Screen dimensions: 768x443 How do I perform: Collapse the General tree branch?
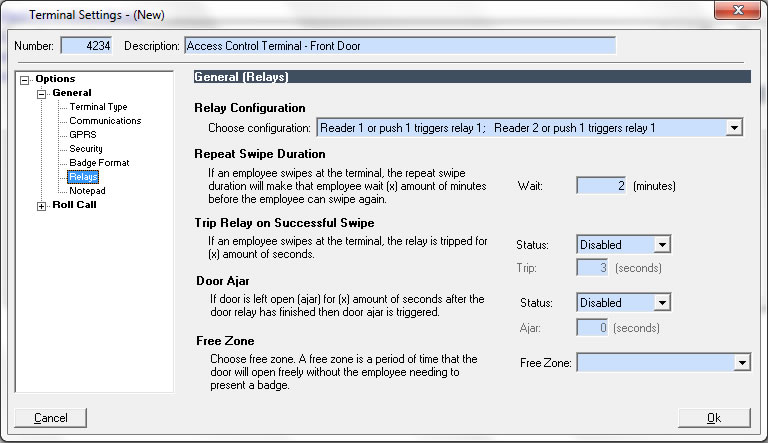41,93
